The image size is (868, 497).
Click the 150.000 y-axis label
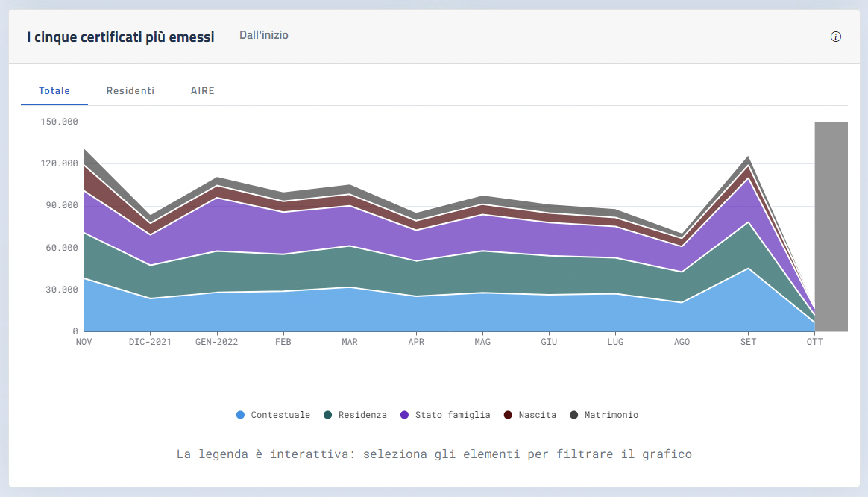[x=60, y=121]
